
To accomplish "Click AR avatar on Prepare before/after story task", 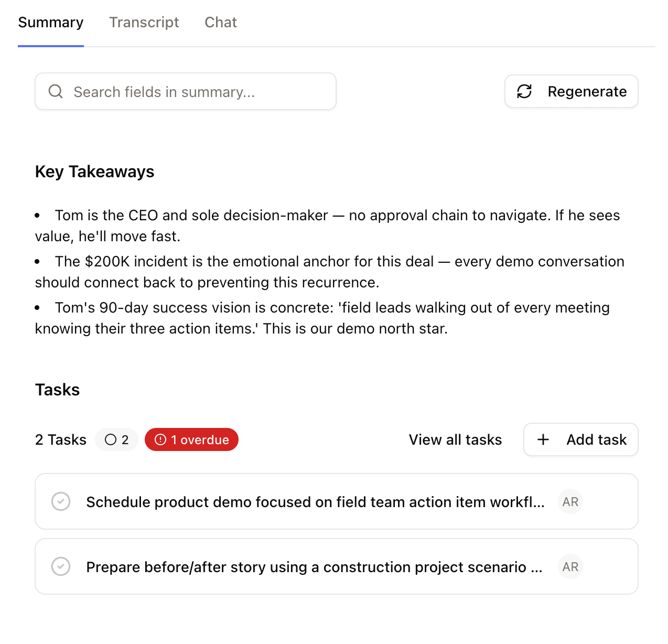I will point(570,566).
